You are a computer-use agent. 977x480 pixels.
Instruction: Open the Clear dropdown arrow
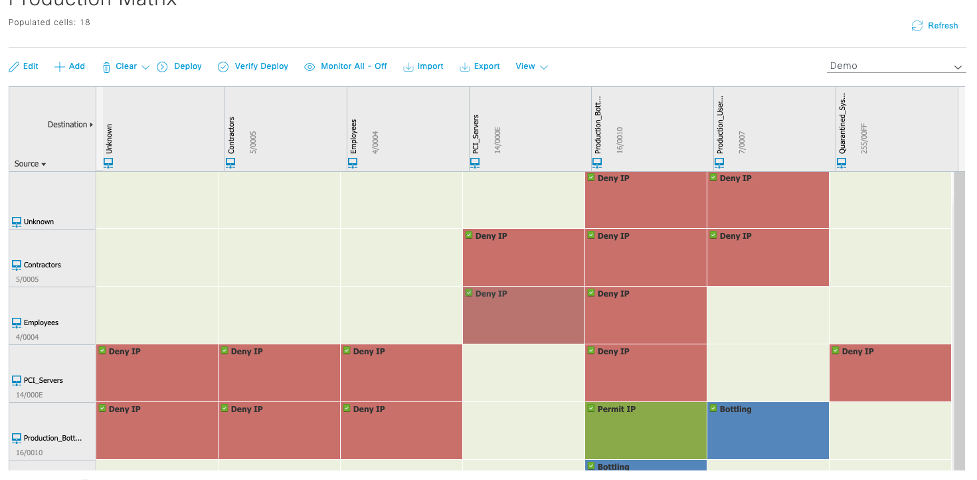146,67
